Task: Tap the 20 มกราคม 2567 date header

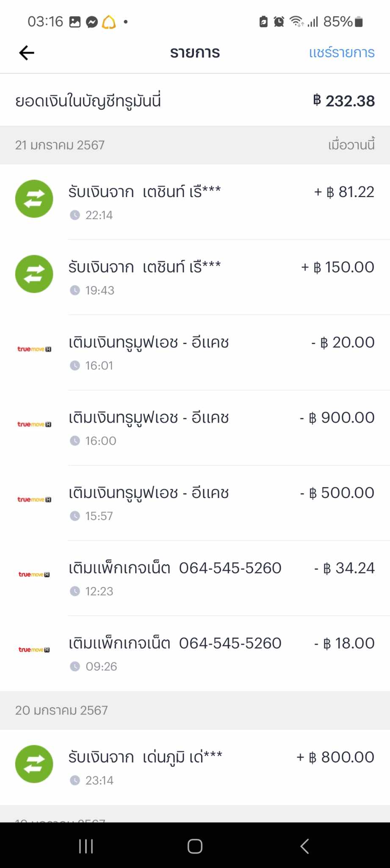Action: pos(62,710)
